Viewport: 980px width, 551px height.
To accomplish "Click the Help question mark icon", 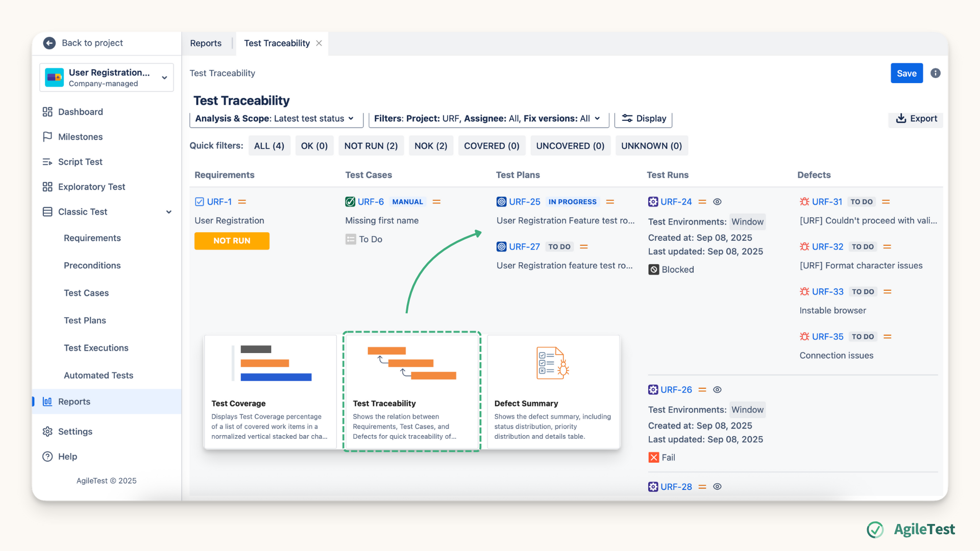I will pos(47,457).
